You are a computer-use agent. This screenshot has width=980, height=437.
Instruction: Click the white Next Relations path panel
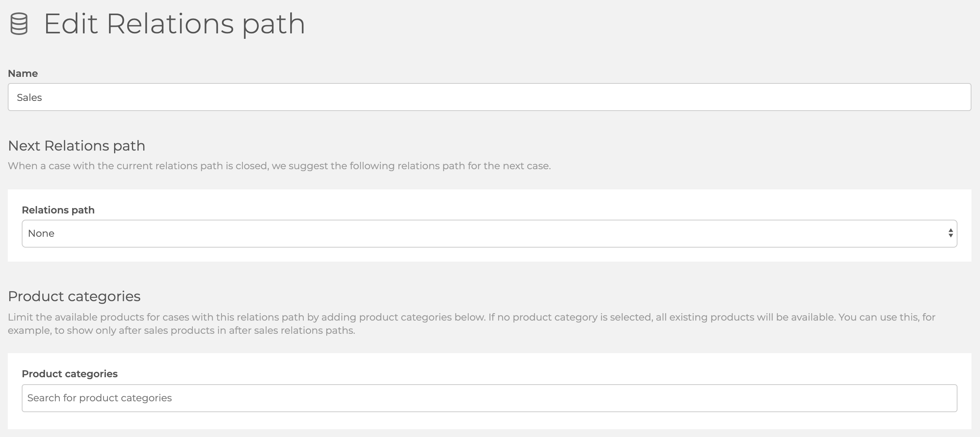point(489,225)
